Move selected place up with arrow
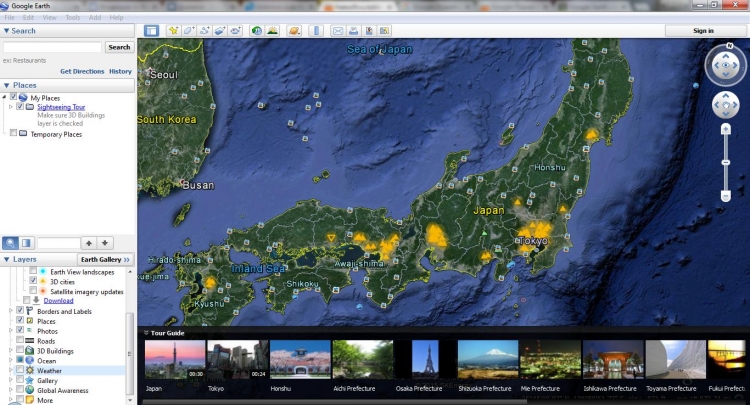Image resolution: width=750 pixels, height=405 pixels. click(89, 243)
